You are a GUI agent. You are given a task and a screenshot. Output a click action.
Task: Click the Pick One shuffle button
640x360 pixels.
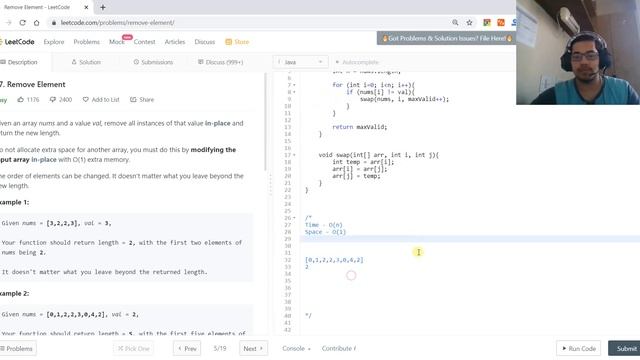(133, 349)
